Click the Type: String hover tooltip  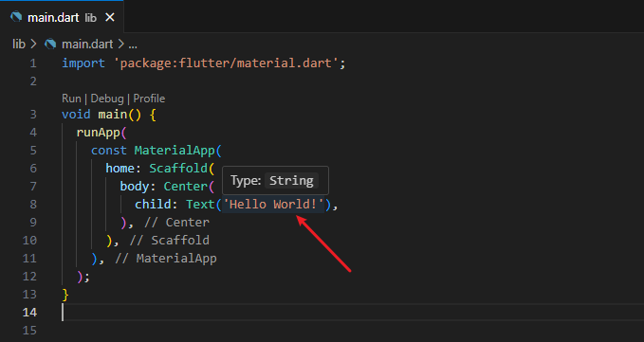click(x=275, y=180)
